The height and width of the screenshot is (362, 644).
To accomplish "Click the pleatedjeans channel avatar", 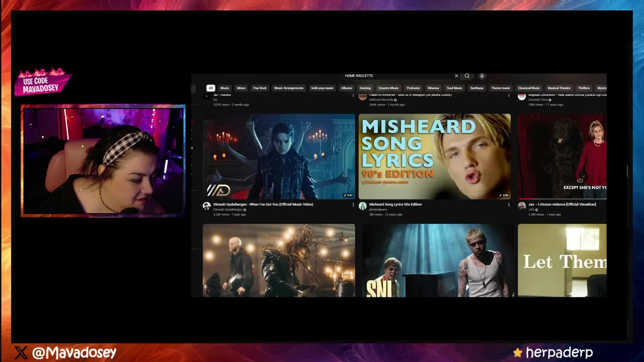I will 362,206.
